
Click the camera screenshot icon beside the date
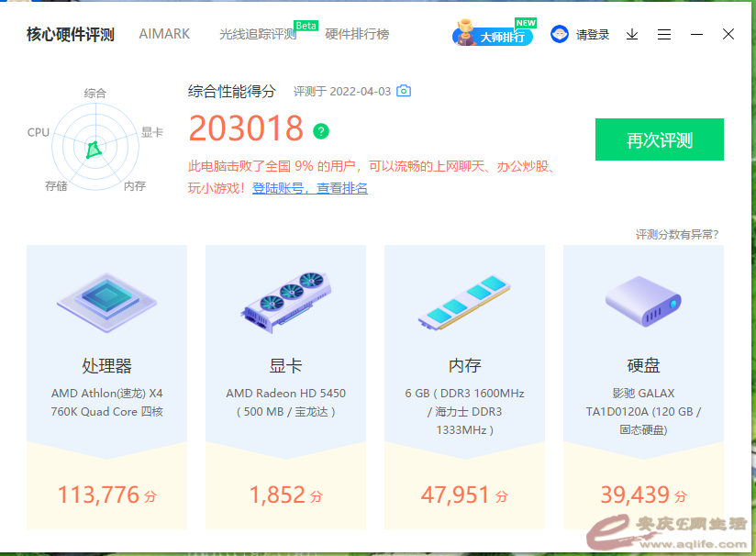point(404,92)
